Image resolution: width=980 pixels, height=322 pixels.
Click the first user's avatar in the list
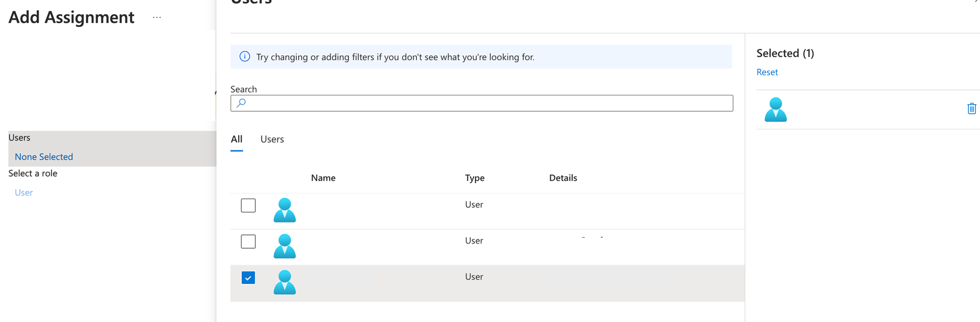pos(285,210)
